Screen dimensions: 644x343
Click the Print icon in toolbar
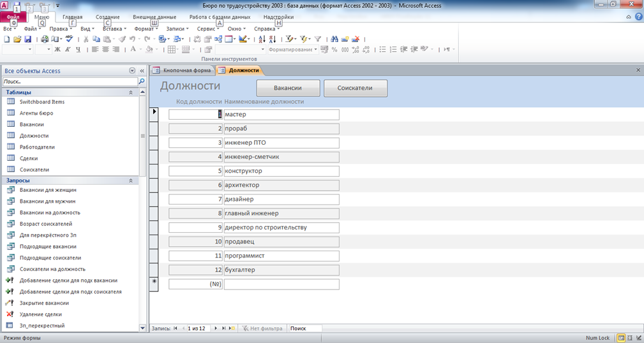coord(44,39)
